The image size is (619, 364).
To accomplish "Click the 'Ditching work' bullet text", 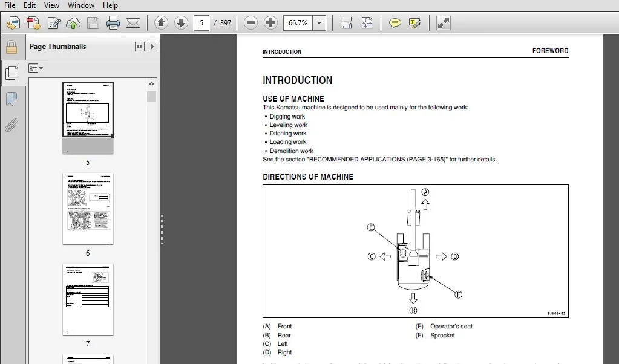I will 288,133.
